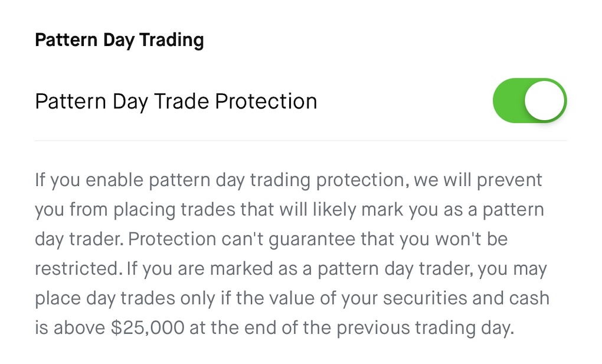Click the description line starting with If you enable
This screenshot has width=602, height=364.
pyautogui.click(x=289, y=180)
